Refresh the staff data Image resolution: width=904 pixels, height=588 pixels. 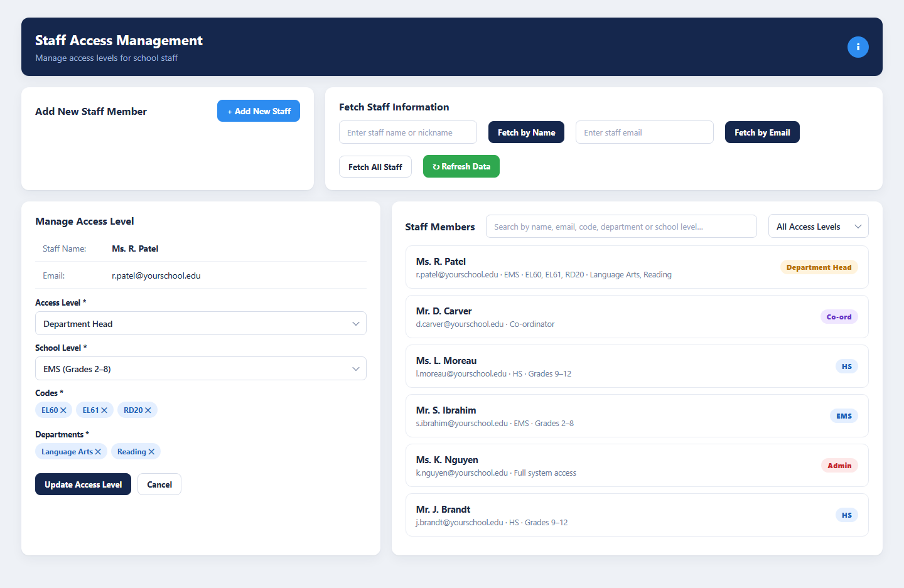point(461,166)
